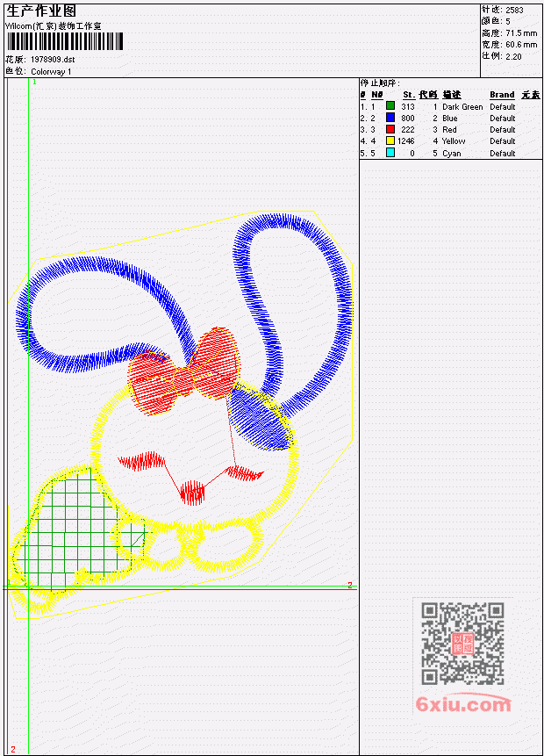Click stitch count 313 for Dark Green
Screen dimensions: 544x756
click(x=408, y=106)
